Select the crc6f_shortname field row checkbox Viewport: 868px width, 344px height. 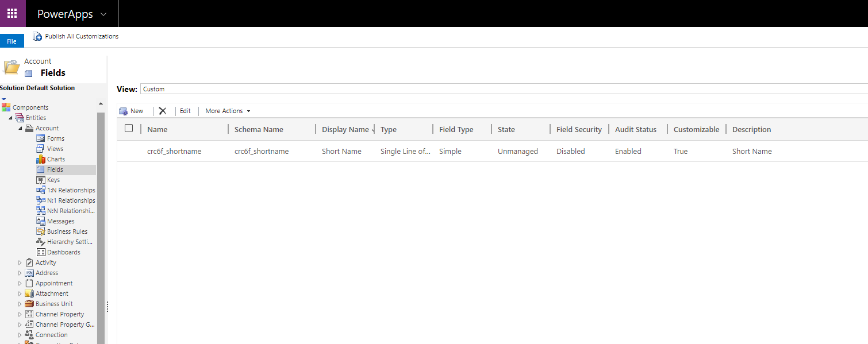129,150
